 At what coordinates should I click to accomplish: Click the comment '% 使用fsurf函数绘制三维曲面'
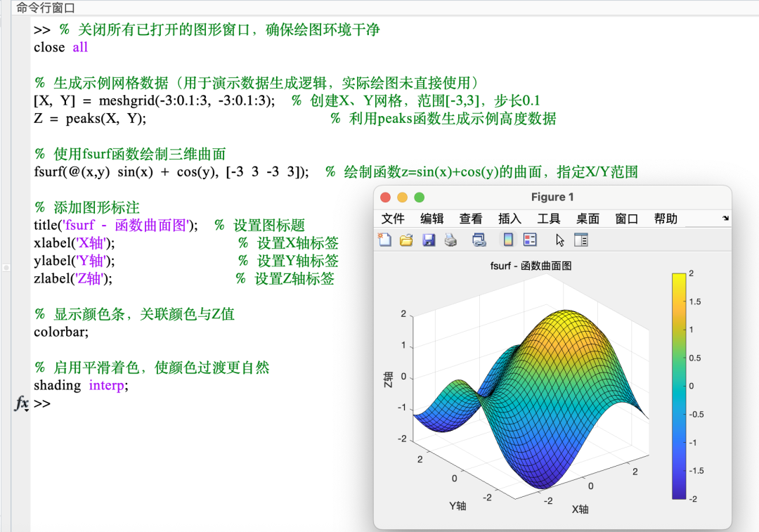(x=130, y=155)
